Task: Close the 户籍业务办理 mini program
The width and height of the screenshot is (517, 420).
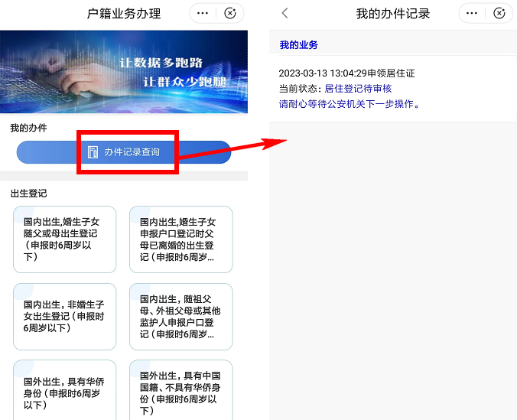Action: [229, 14]
